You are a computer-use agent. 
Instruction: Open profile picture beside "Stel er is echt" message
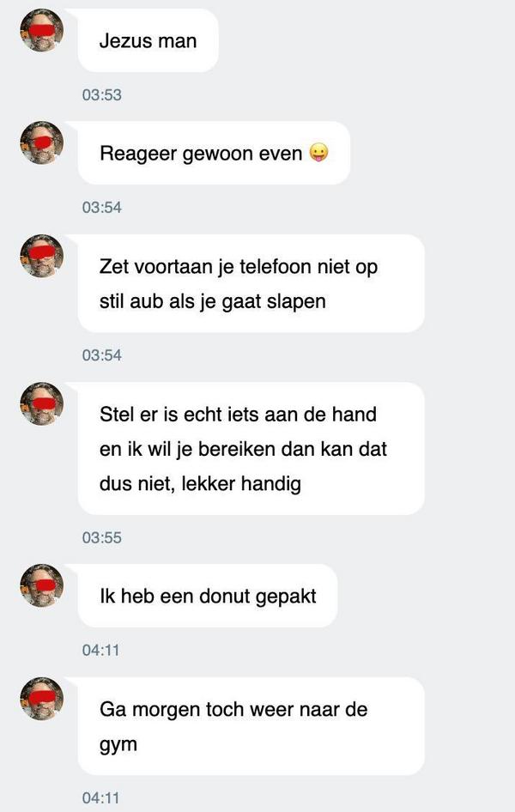(x=41, y=404)
